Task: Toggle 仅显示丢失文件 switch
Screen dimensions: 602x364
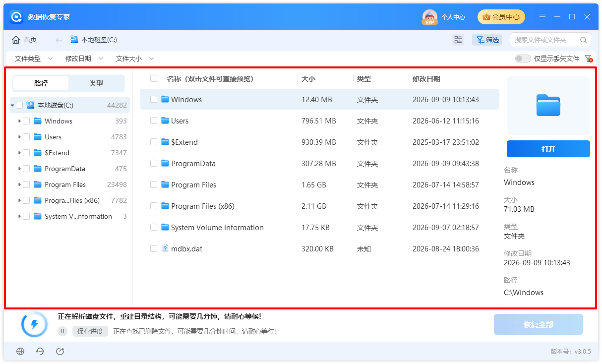Action: 523,59
